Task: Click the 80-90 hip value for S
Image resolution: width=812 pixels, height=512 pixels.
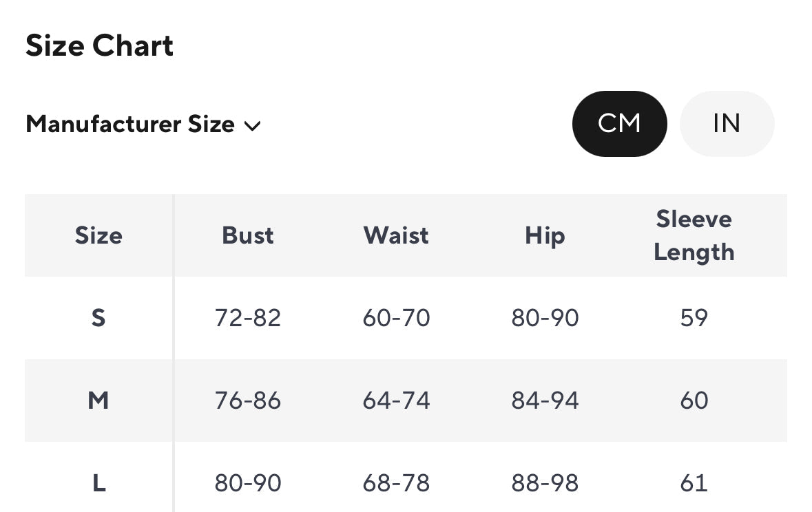Action: coord(545,318)
